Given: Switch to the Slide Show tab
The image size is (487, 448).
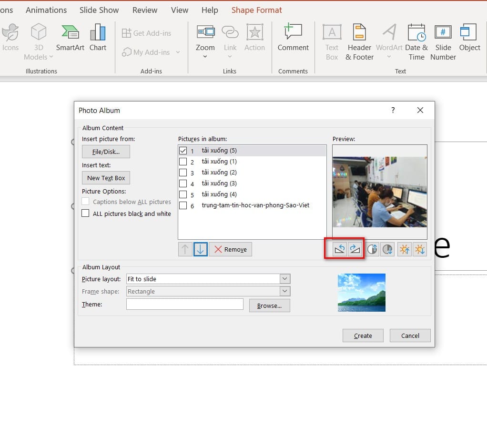Looking at the screenshot, I should coord(99,10).
